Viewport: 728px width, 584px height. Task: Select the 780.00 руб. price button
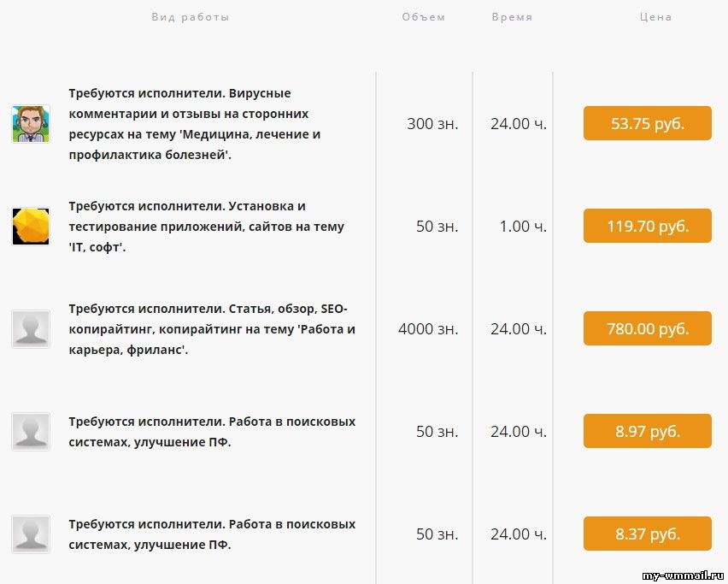[647, 328]
